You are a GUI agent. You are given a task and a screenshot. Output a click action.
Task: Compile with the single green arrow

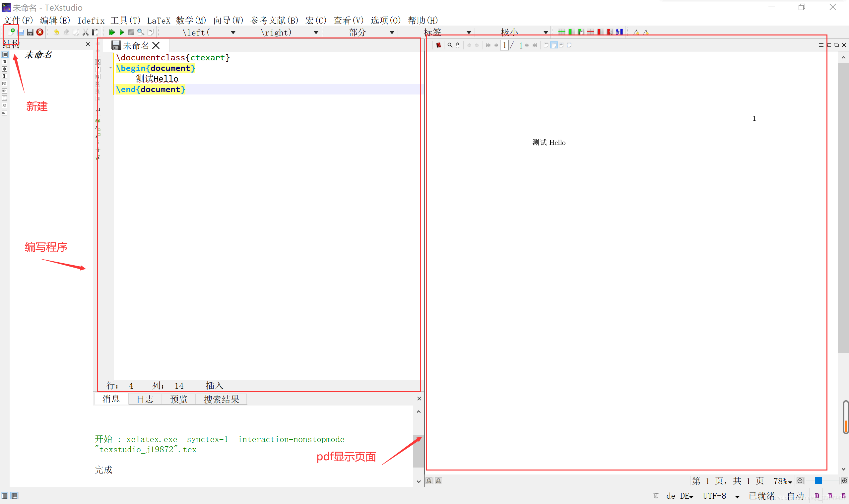122,32
